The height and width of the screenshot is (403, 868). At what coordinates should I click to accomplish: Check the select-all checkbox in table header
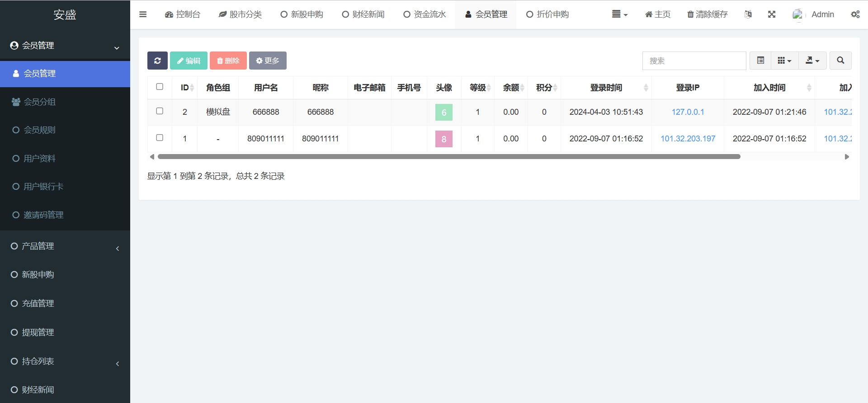tap(160, 87)
